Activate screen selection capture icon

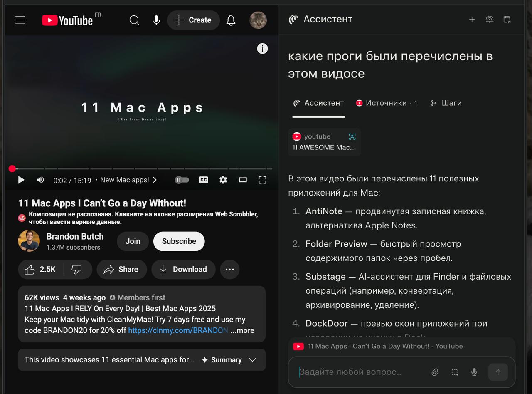tap(455, 372)
